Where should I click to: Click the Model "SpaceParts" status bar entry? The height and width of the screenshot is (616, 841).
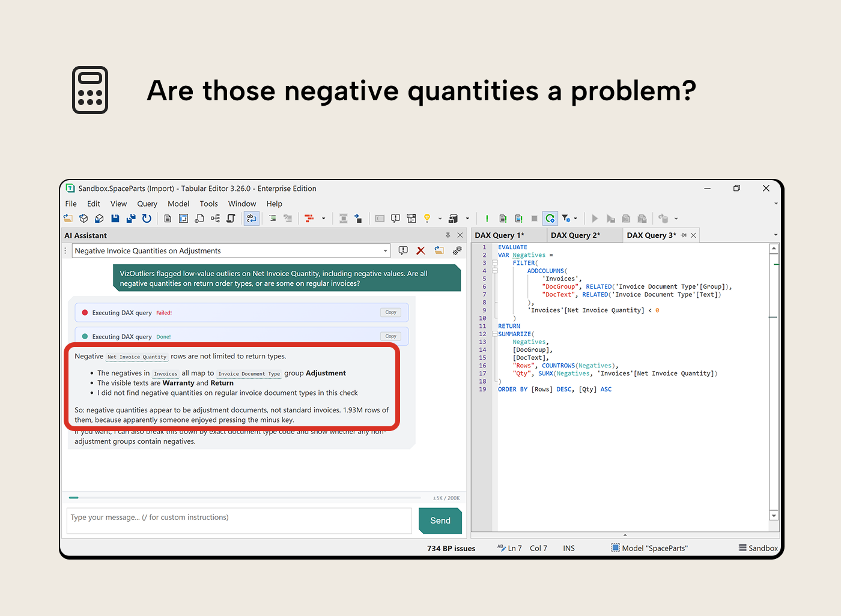(649, 548)
